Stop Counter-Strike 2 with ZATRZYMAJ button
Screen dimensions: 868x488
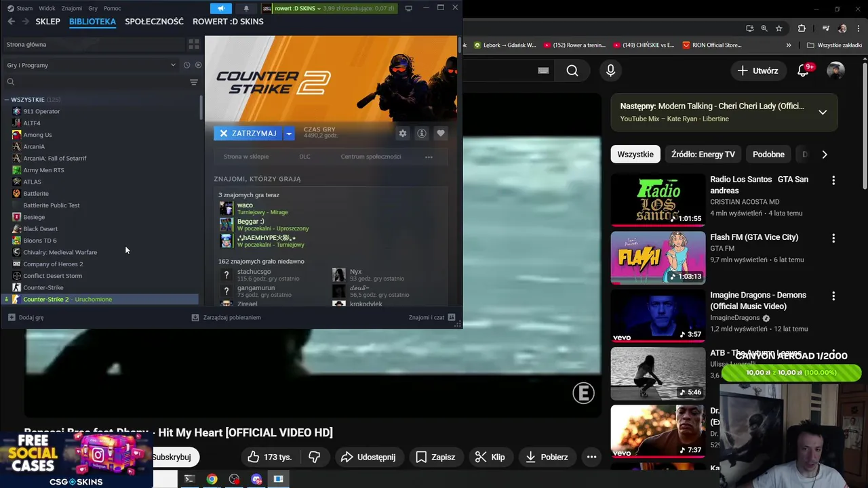pyautogui.click(x=248, y=134)
